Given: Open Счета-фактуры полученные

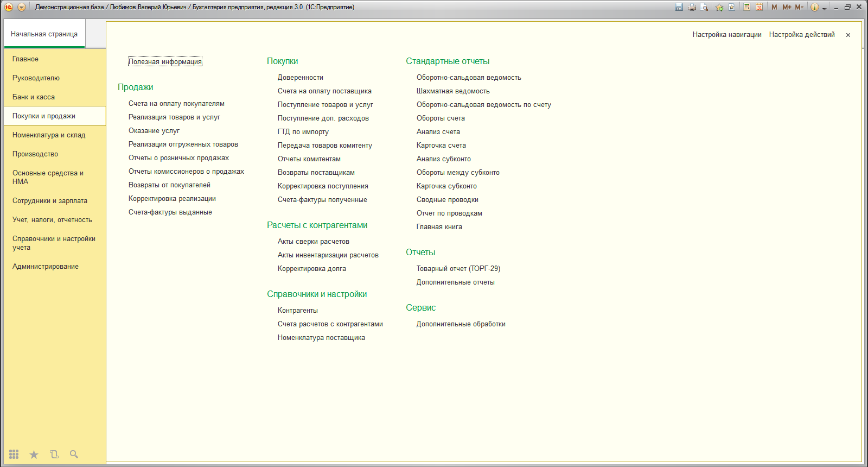Looking at the screenshot, I should (x=322, y=199).
